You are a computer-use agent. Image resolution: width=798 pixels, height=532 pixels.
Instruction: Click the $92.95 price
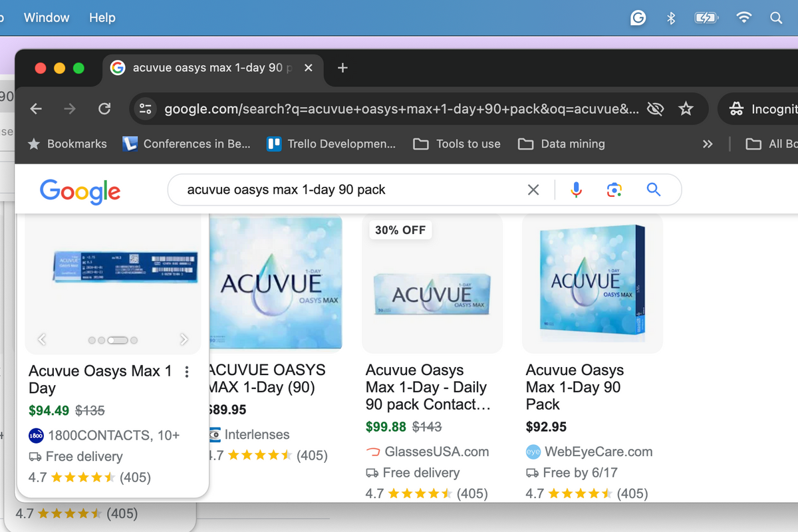[547, 427]
